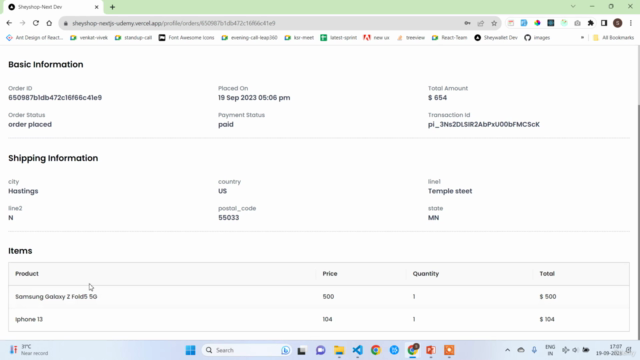
Task: Open the ksr-meet bookmark
Action: pyautogui.click(x=299, y=38)
